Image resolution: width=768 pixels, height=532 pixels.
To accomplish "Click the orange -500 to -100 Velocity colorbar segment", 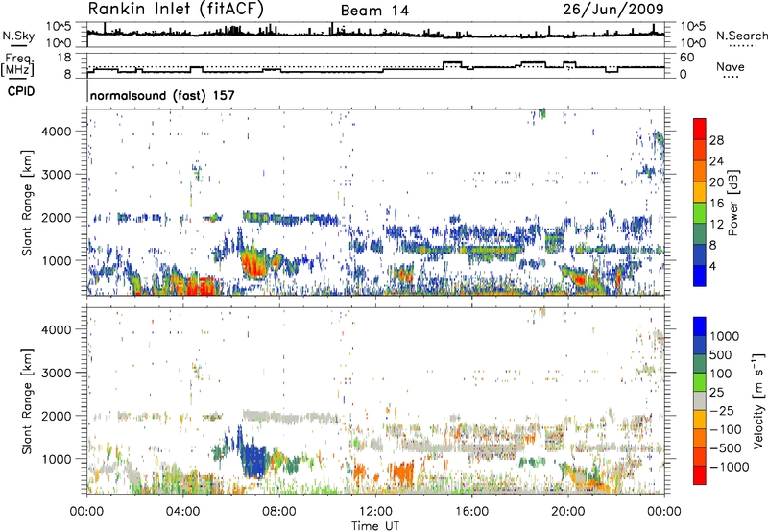I will pyautogui.click(x=700, y=438).
